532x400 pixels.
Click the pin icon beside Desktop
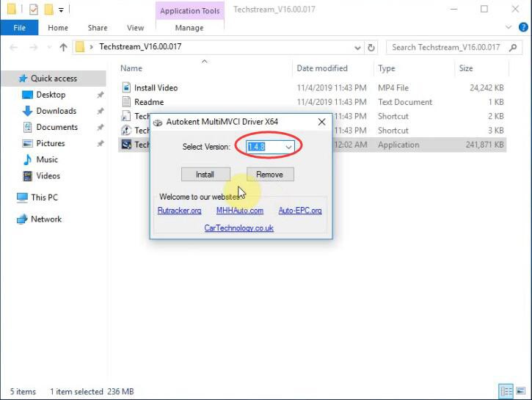tap(101, 95)
